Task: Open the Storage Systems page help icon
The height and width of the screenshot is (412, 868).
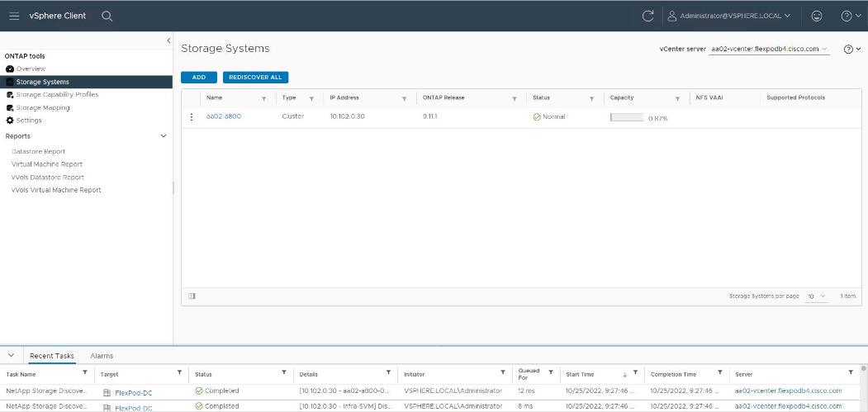Action: pyautogui.click(x=852, y=49)
